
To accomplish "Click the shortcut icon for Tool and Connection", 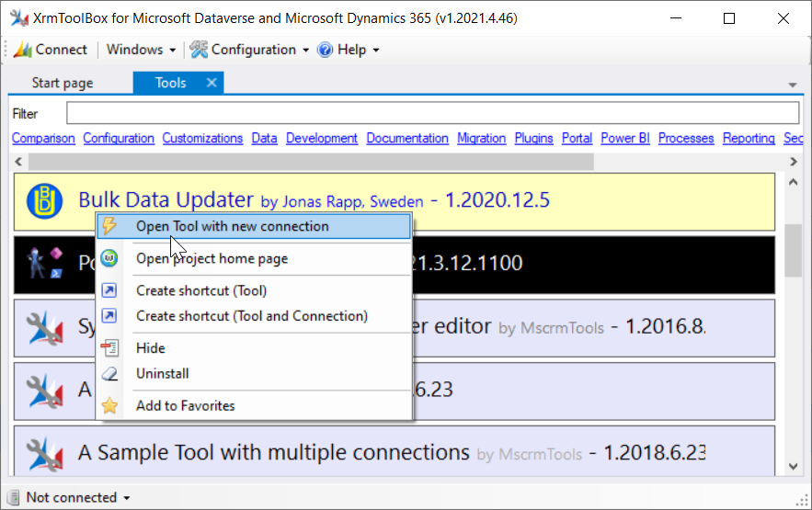I will pyautogui.click(x=109, y=315).
